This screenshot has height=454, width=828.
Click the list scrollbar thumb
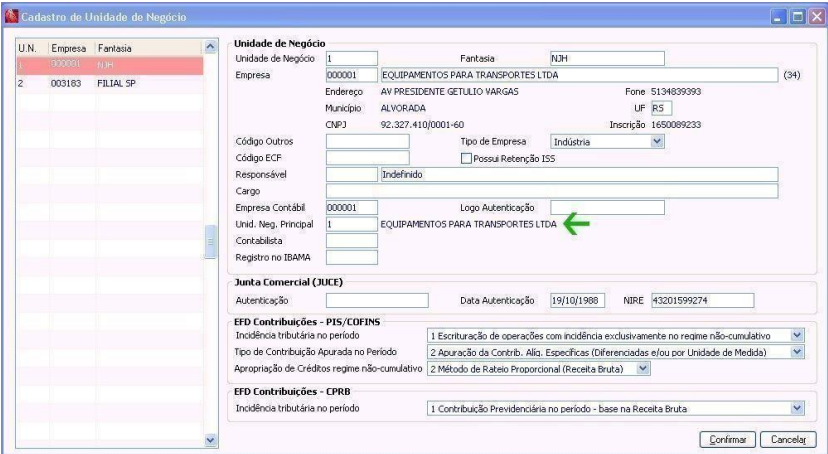pos(210,242)
